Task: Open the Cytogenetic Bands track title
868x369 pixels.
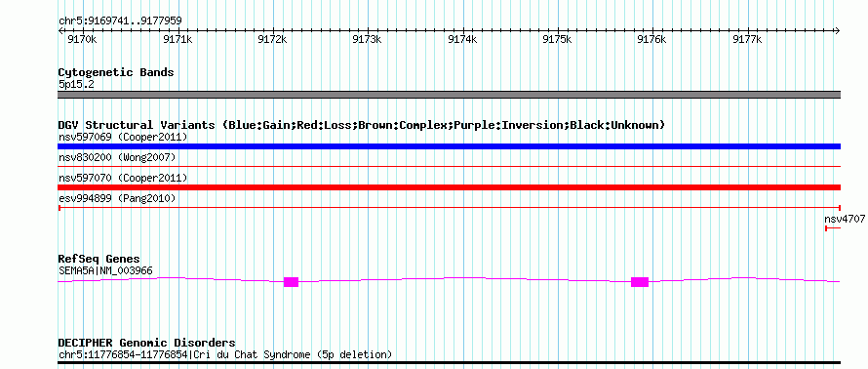Action: (x=116, y=72)
